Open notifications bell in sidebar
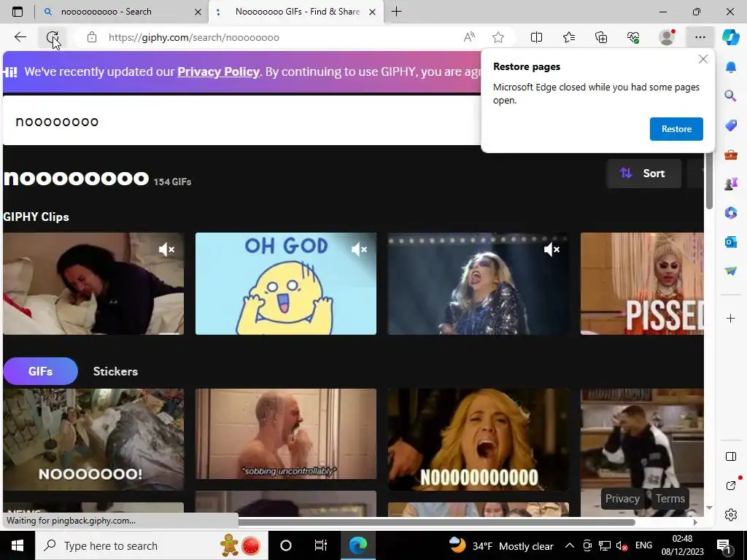This screenshot has height=560, width=747. (x=731, y=67)
